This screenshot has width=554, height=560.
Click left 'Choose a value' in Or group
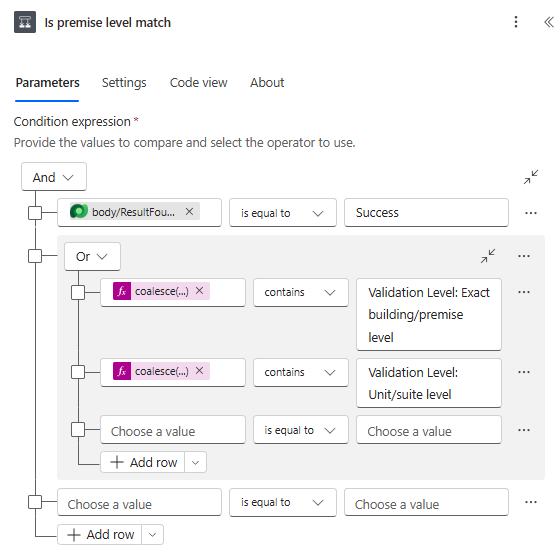click(173, 430)
